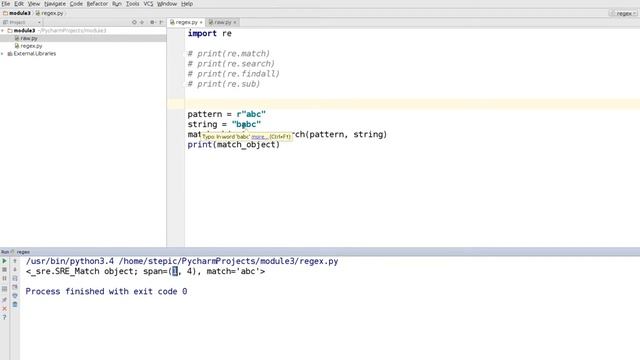Click regex.py in the navigation breadcrumb
The width and height of the screenshot is (640, 360).
click(x=49, y=13)
